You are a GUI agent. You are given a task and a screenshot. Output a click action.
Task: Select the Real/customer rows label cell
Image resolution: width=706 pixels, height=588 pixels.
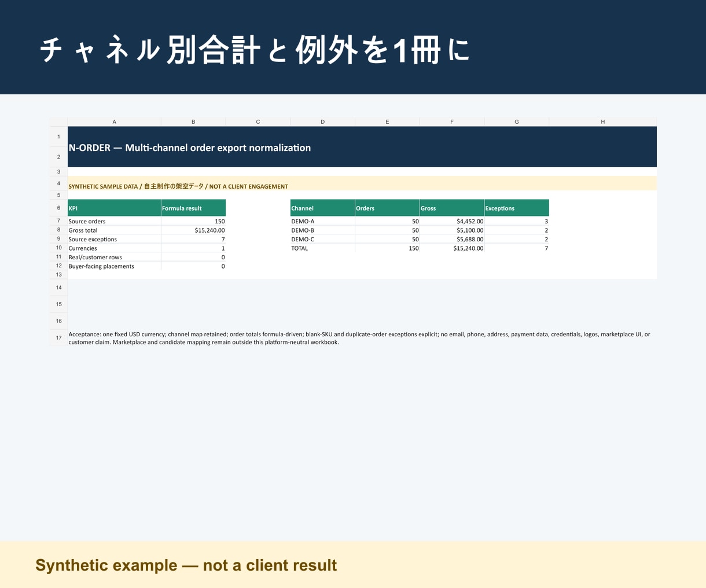114,257
